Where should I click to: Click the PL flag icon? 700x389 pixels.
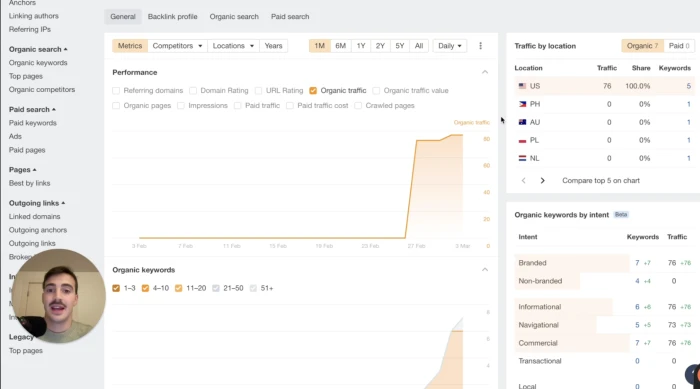522,140
